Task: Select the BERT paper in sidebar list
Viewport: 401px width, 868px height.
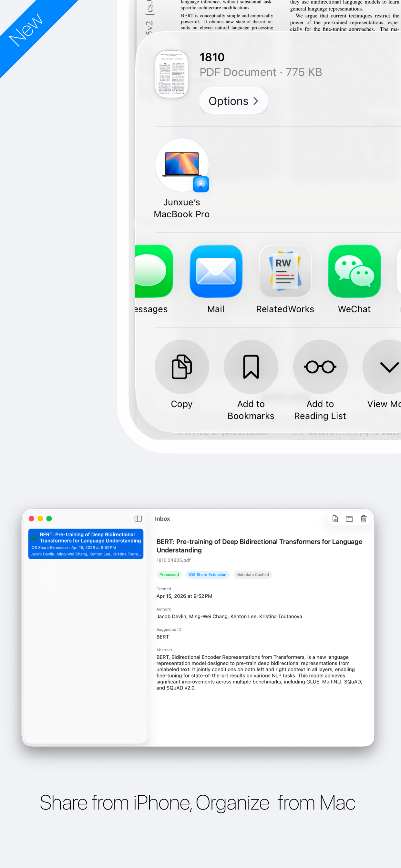Action: click(x=86, y=544)
